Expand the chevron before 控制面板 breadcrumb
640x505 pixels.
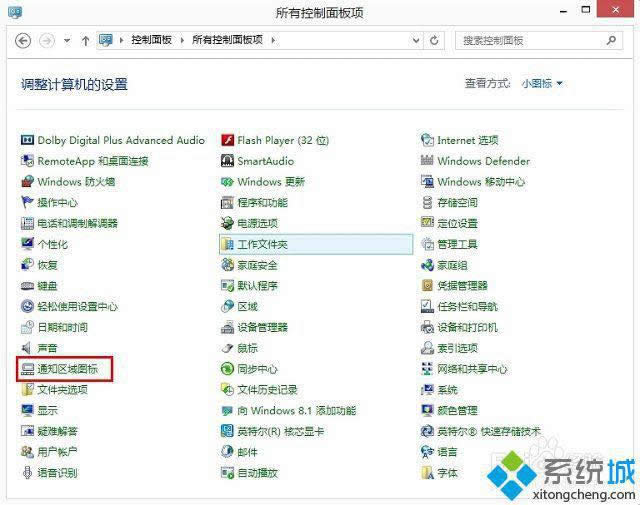pos(121,40)
